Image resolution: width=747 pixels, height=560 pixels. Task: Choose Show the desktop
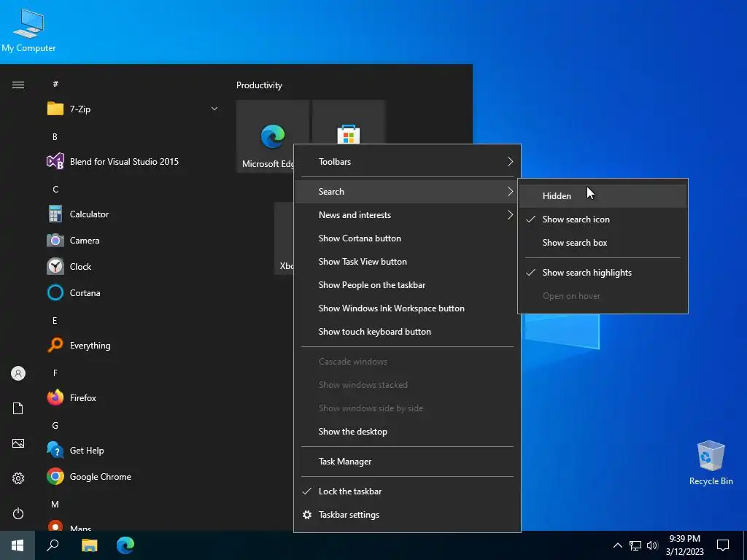(x=407, y=432)
